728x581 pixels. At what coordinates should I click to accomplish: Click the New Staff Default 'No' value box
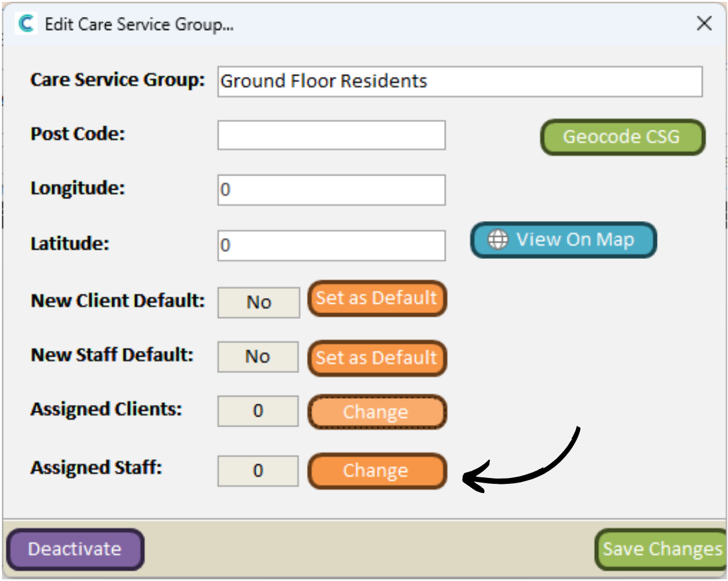pyautogui.click(x=258, y=357)
